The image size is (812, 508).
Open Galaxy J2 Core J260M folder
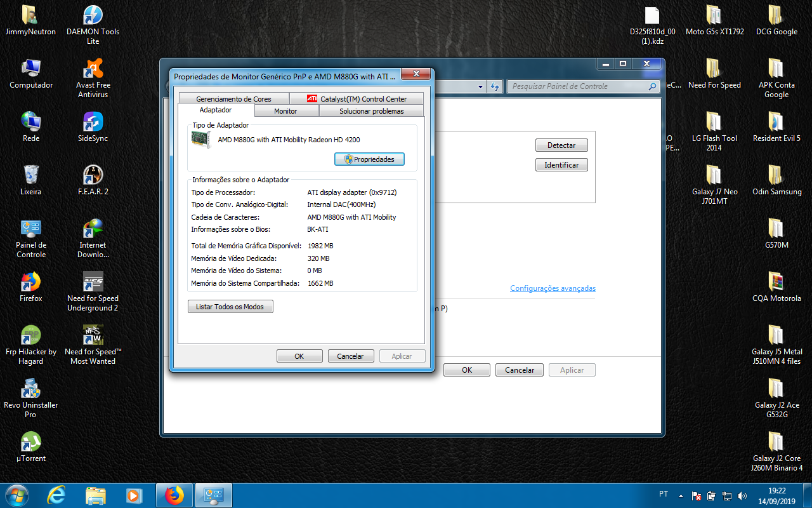click(x=776, y=451)
